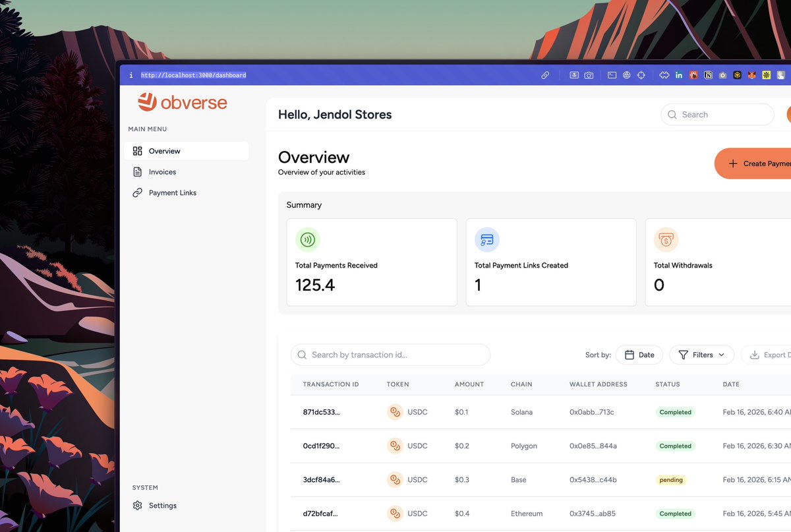The image size is (791, 532).
Task: Click wallet address 0x5438...c44b
Action: (x=593, y=480)
